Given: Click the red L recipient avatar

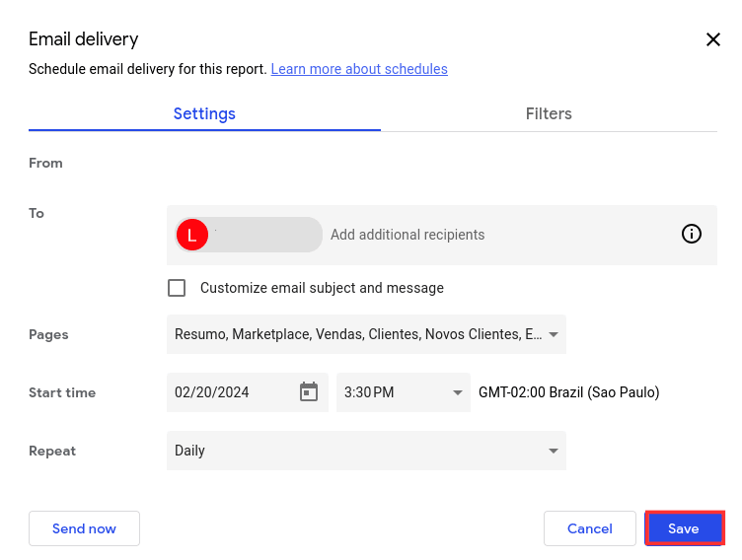Looking at the screenshot, I should pos(191,235).
